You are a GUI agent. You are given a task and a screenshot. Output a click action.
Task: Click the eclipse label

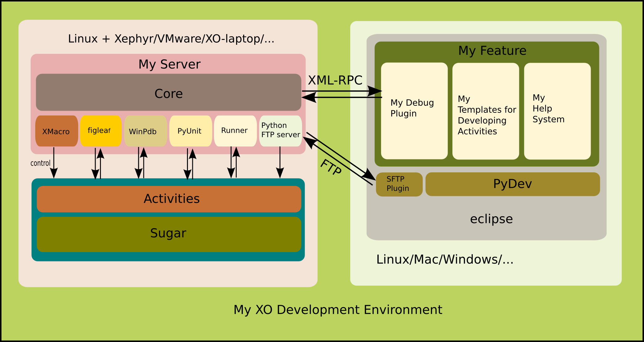tap(491, 219)
